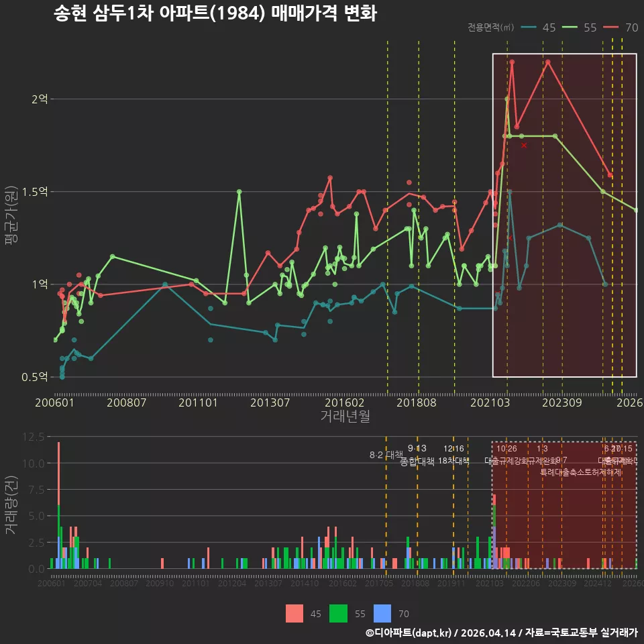Click the 9·13 종합대책 marker label
Viewport: 644px width, 644px height.
point(417,455)
